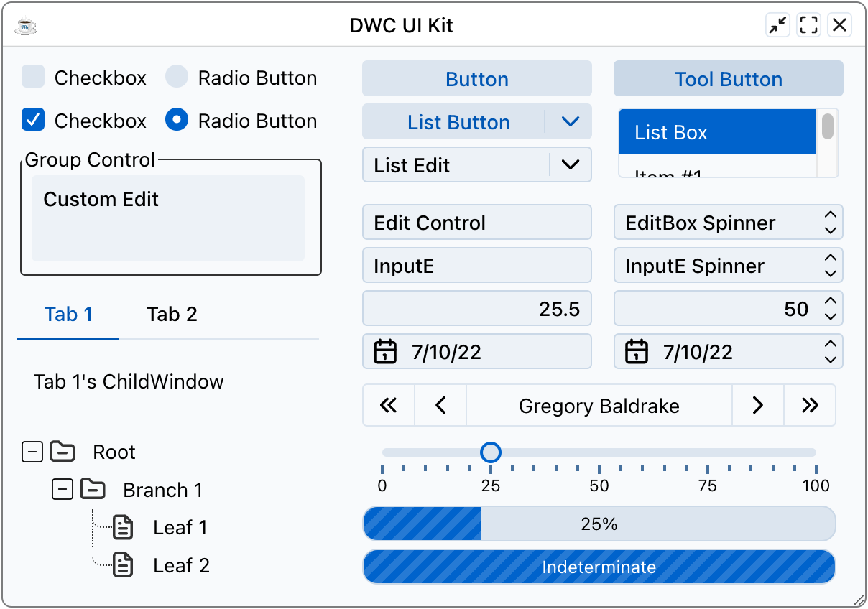Click into the Edit Control field
The width and height of the screenshot is (868, 609).
[x=477, y=223]
